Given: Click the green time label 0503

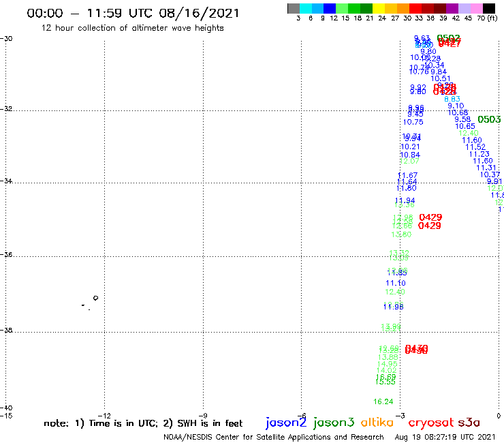Looking at the screenshot, I should pyautogui.click(x=489, y=120).
